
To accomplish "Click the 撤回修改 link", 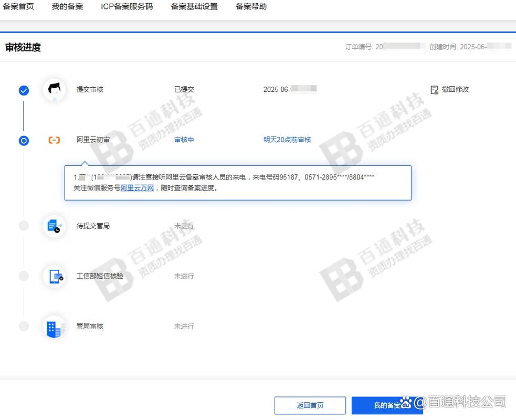I will pyautogui.click(x=455, y=89).
